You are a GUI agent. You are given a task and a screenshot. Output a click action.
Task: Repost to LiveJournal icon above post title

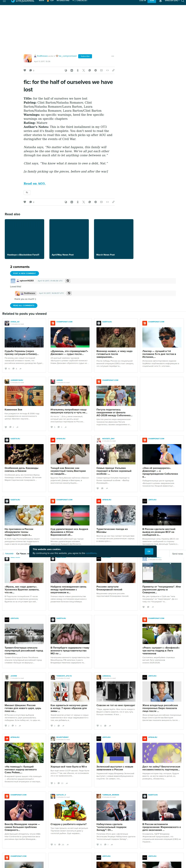66,70
